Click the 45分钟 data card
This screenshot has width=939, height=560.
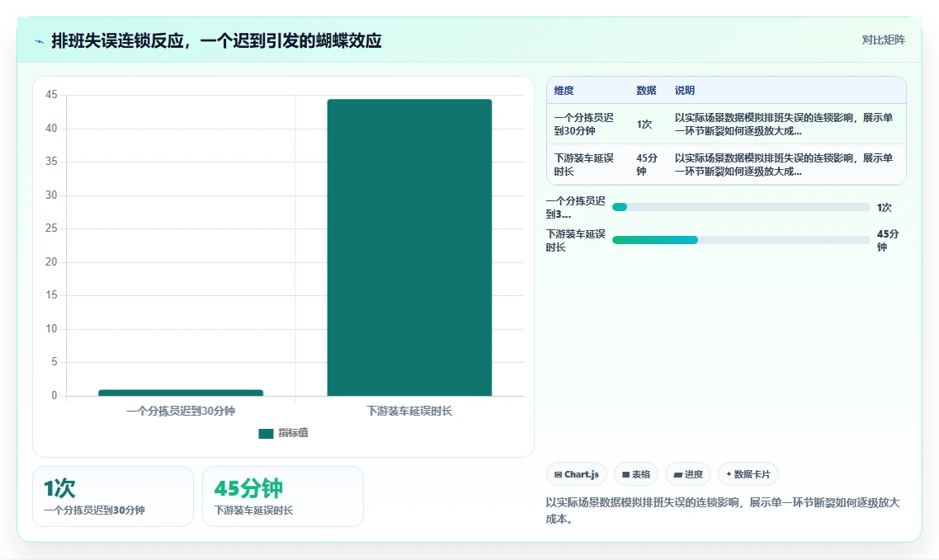pyautogui.click(x=283, y=496)
